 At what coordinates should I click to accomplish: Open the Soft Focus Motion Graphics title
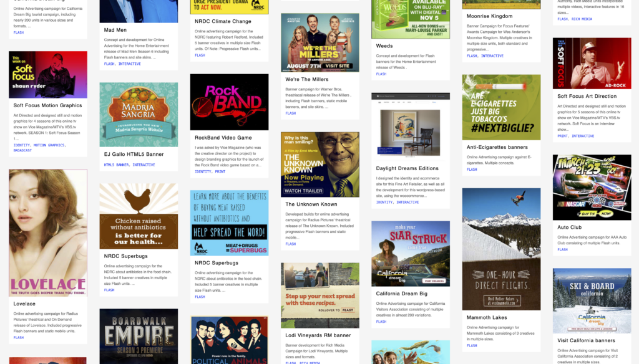pyautogui.click(x=48, y=106)
